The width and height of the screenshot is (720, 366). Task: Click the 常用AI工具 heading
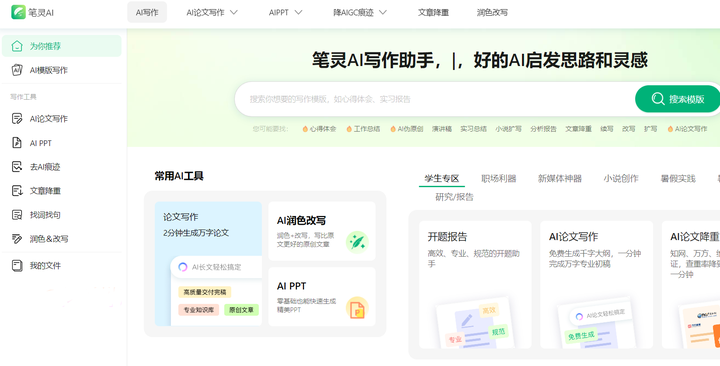(179, 176)
